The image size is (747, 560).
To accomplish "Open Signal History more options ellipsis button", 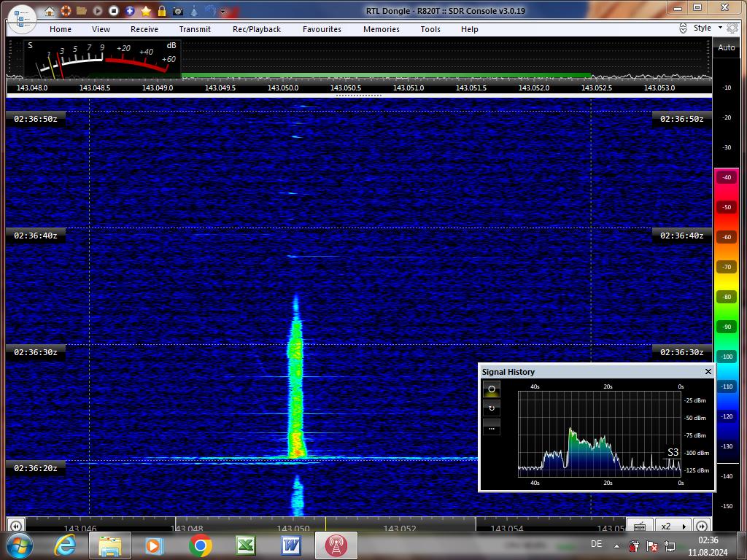I will coord(492,427).
